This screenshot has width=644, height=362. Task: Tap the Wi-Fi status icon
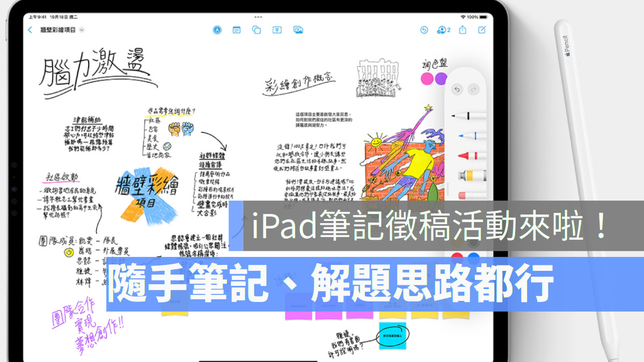tap(463, 17)
